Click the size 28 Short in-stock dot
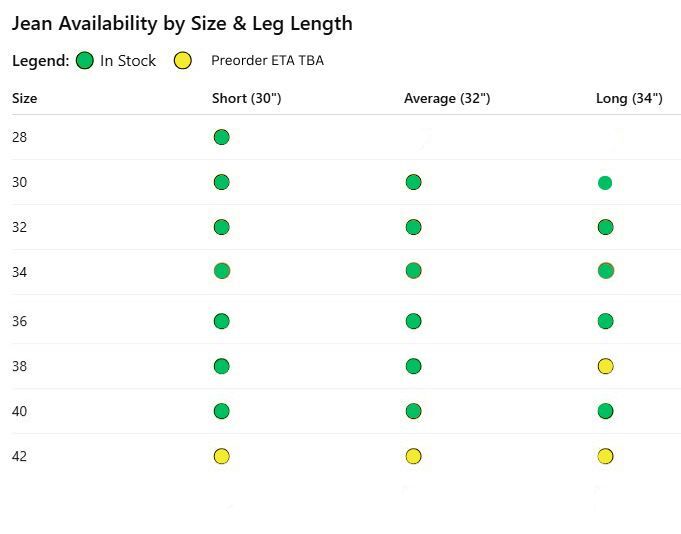Screen dimensions: 681x534 [x=222, y=137]
